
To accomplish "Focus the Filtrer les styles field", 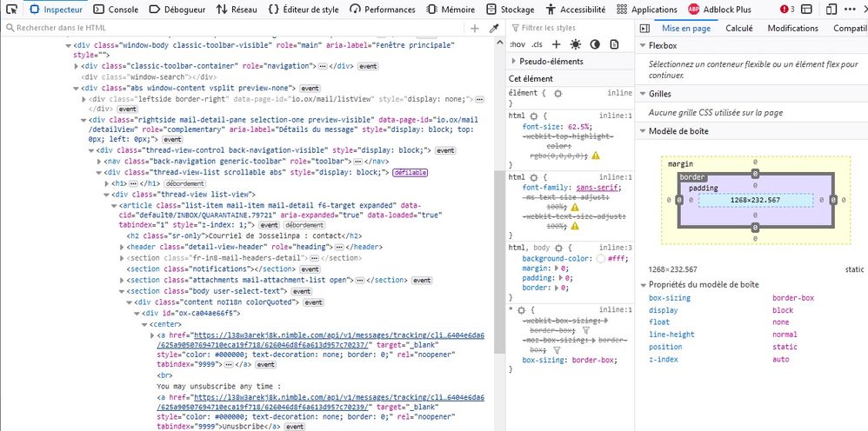I will pos(571,28).
